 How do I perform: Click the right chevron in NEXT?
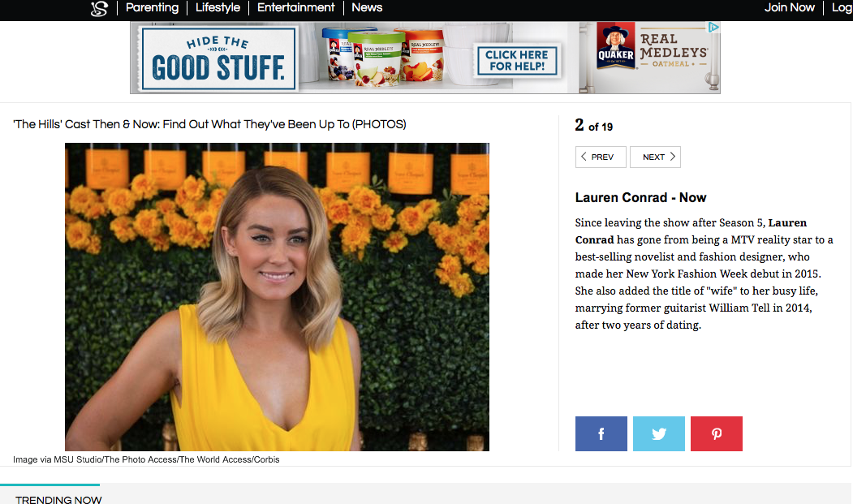(x=672, y=157)
